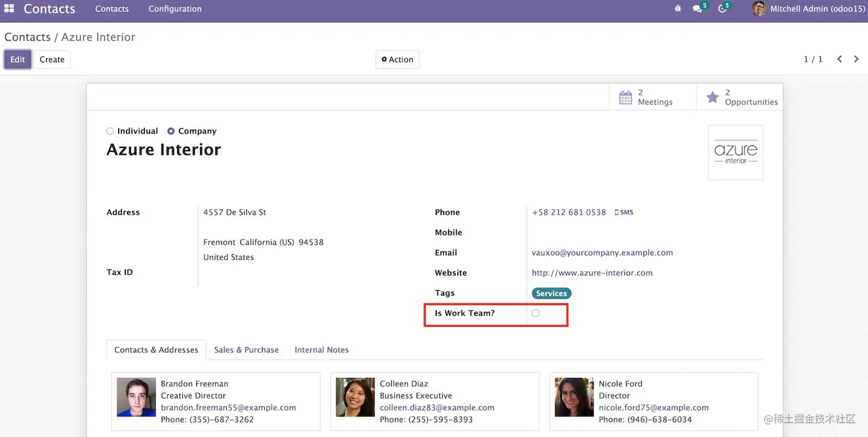Go to previous record arrow
This screenshot has height=437, width=868.
click(x=839, y=59)
